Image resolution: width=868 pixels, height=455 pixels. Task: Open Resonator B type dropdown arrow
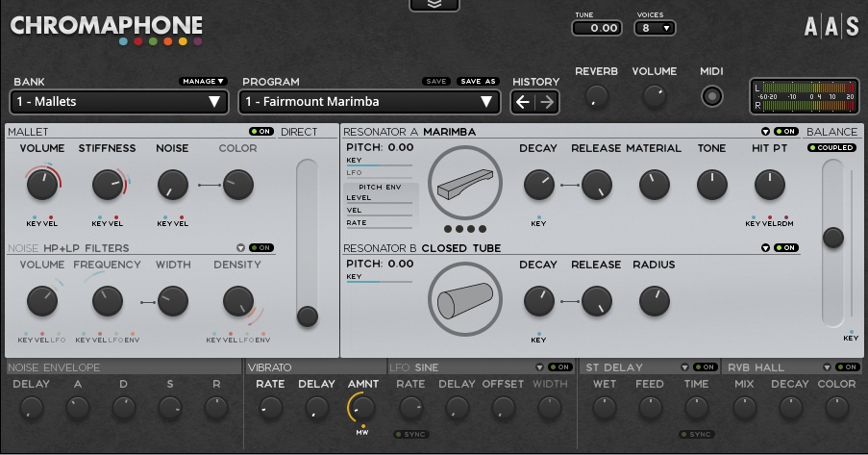pyautogui.click(x=765, y=248)
